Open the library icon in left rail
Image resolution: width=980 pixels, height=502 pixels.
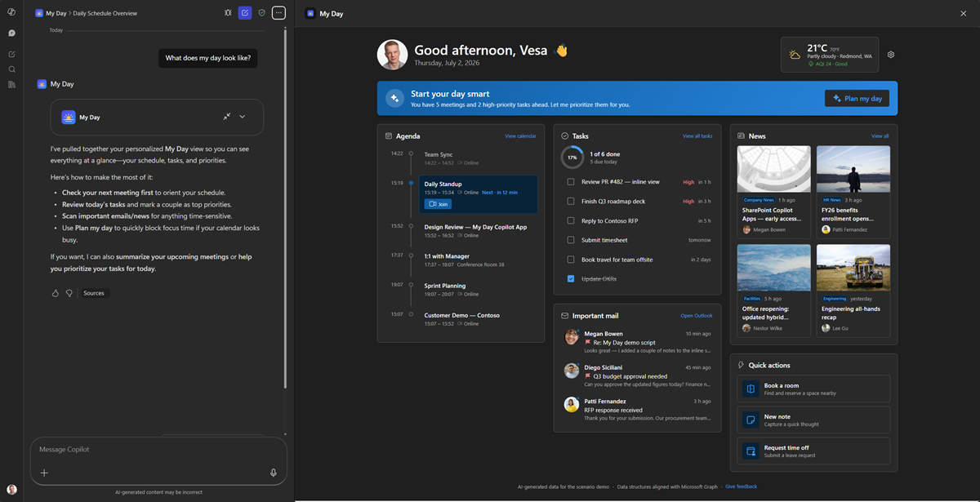[x=11, y=84]
